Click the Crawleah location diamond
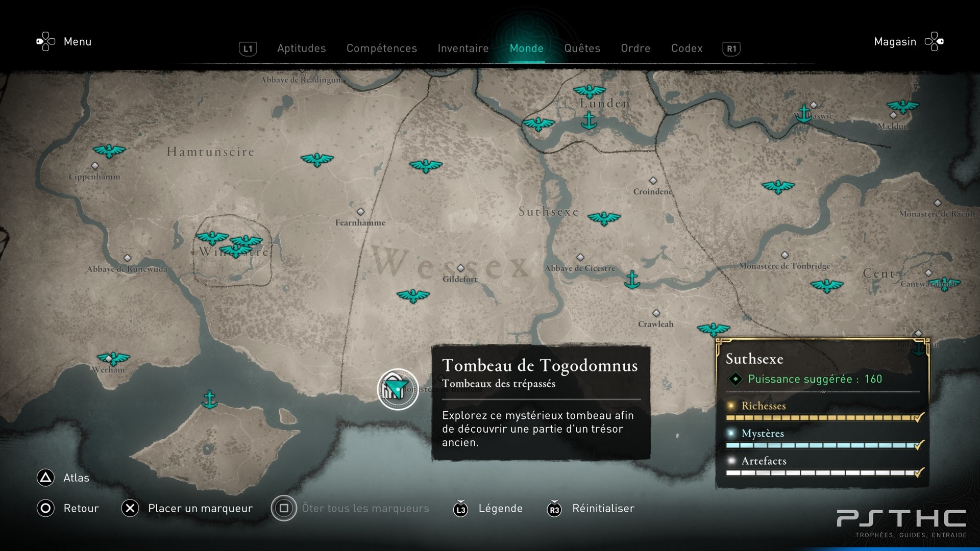Viewport: 980px width, 551px height. click(656, 313)
